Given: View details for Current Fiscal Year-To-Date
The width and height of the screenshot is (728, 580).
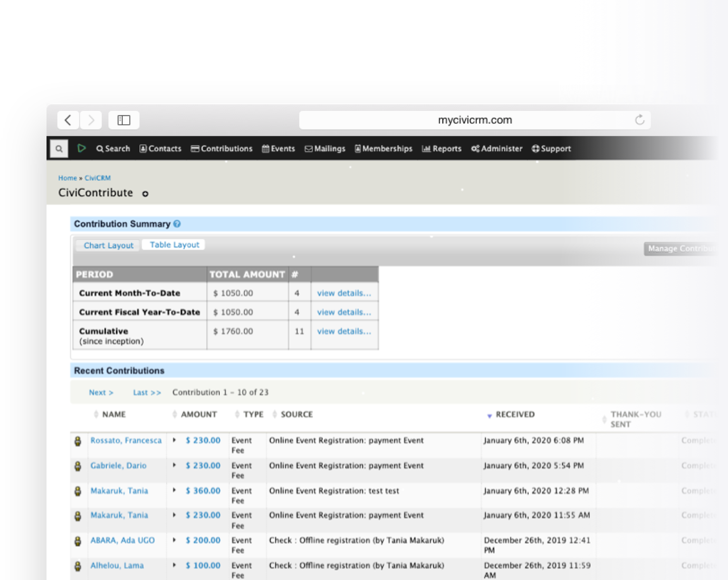Looking at the screenshot, I should click(344, 312).
